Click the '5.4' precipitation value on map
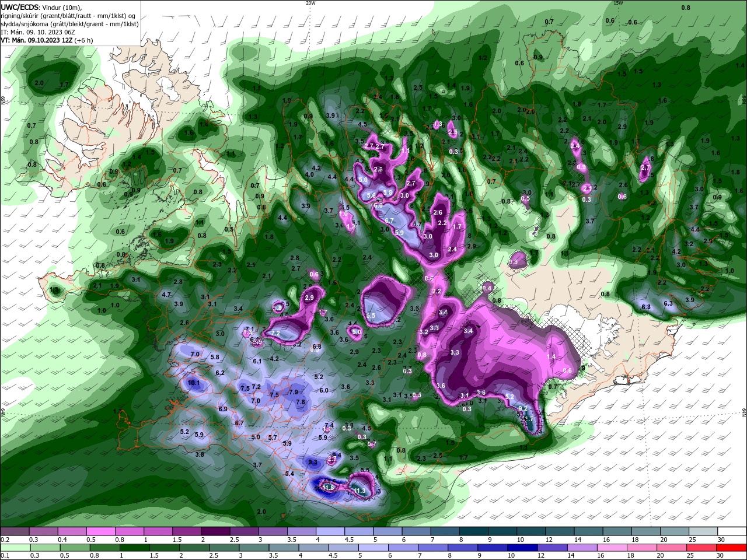This screenshot has height=560, width=747. pos(289,474)
